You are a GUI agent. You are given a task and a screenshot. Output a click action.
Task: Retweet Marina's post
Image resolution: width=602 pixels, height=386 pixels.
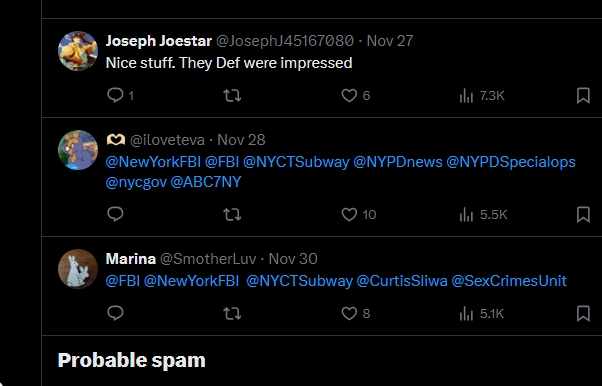[232, 313]
